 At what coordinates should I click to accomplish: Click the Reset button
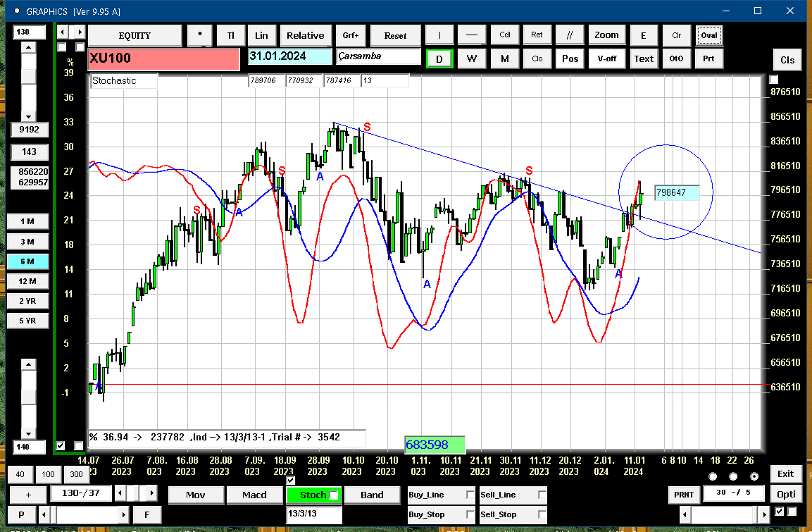point(395,36)
